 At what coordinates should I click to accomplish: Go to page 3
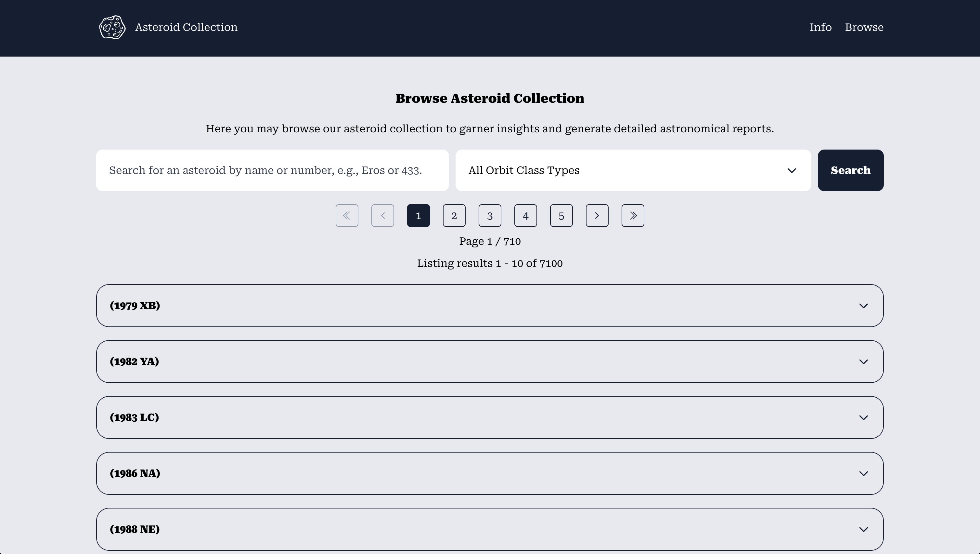tap(490, 216)
